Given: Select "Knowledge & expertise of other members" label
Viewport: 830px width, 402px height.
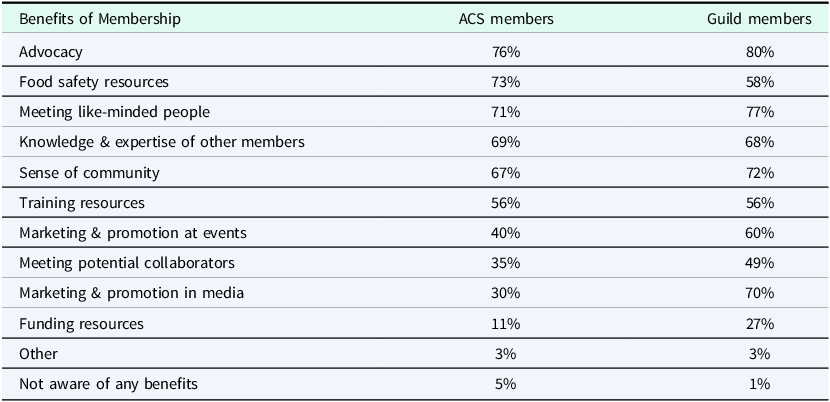Looking at the screenshot, I should (x=162, y=142).
